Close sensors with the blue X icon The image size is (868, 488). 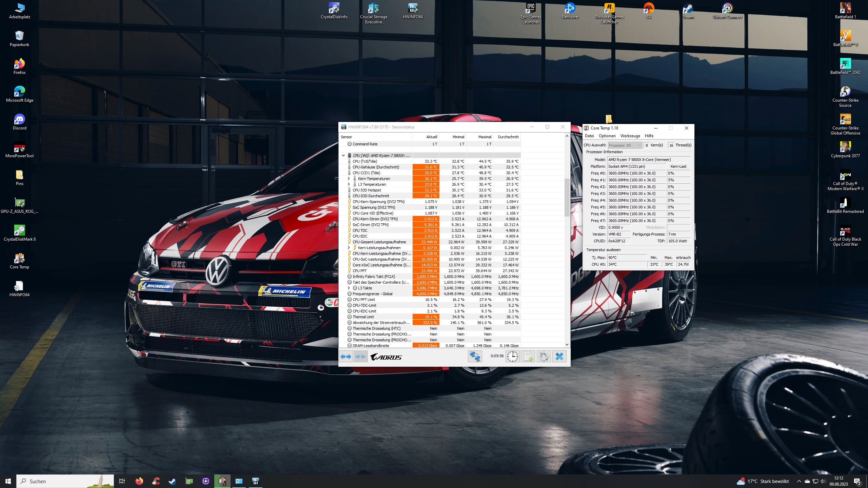559,357
